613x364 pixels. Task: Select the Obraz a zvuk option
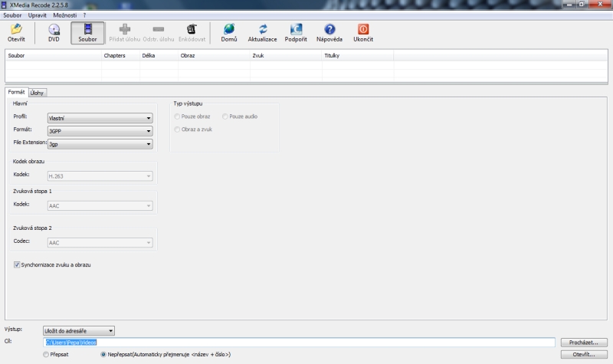pyautogui.click(x=177, y=130)
